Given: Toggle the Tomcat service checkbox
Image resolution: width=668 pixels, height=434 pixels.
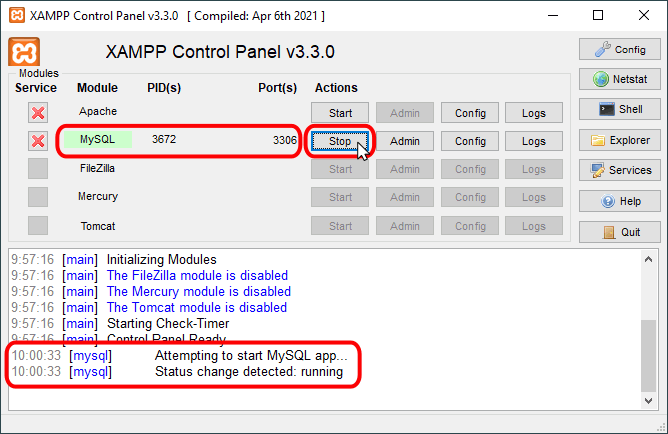Looking at the screenshot, I should 38,225.
